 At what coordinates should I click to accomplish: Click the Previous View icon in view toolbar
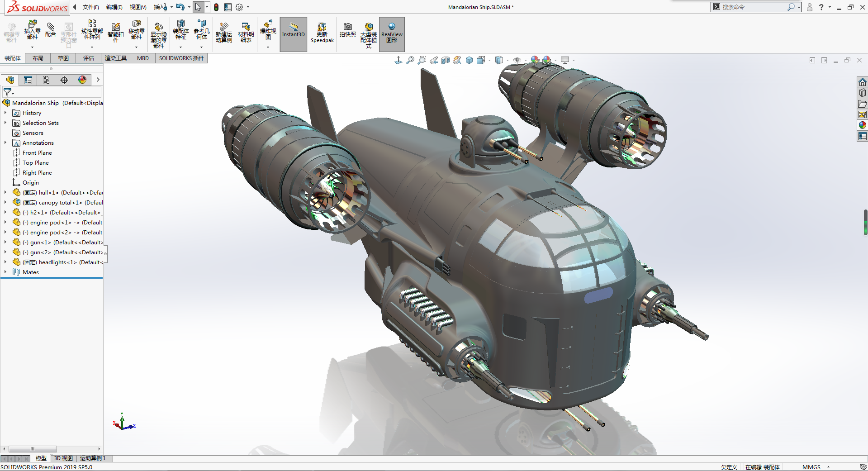click(434, 60)
